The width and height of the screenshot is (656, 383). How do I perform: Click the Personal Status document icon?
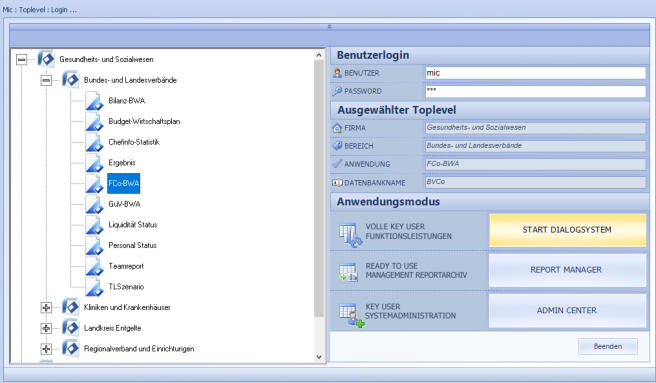(x=95, y=245)
